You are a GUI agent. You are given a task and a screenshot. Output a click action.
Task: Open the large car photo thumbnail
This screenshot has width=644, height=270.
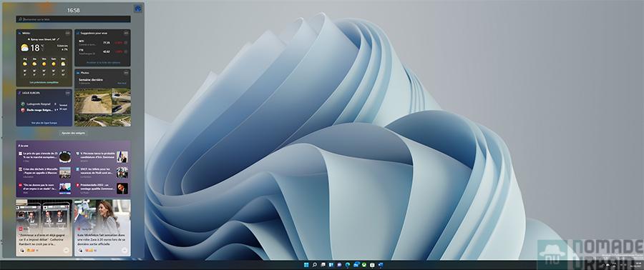93,101
